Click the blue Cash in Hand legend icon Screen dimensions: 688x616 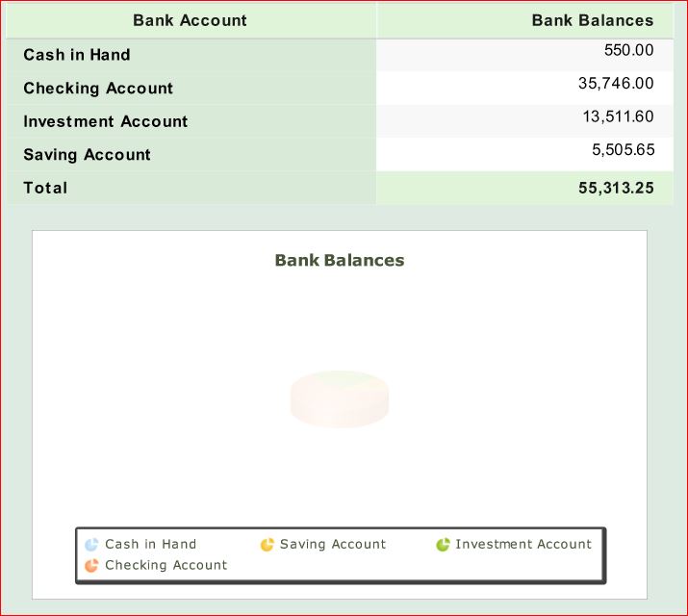pyautogui.click(x=91, y=545)
